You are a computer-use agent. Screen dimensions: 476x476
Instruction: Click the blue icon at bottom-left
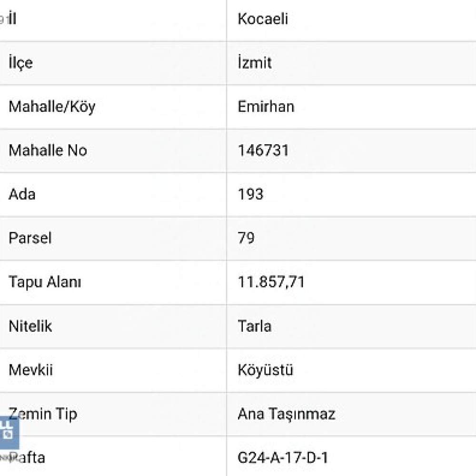(x=9, y=433)
